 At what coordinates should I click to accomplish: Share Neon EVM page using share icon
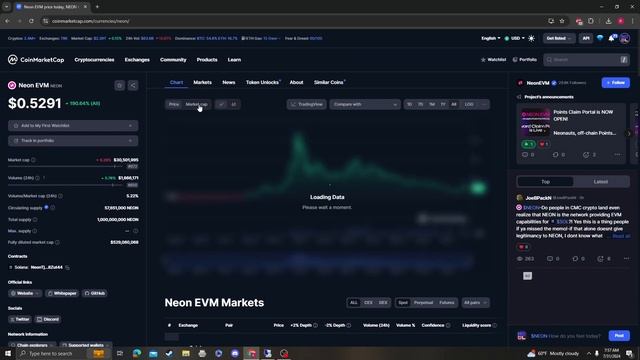133,85
